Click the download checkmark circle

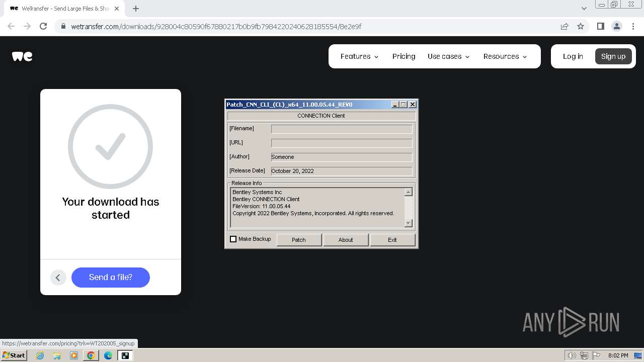tap(111, 147)
